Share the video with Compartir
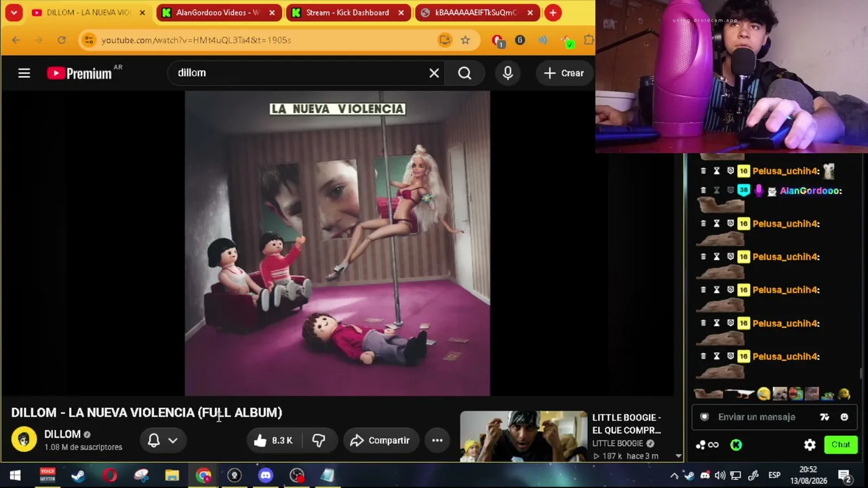The image size is (868, 488). [x=380, y=441]
